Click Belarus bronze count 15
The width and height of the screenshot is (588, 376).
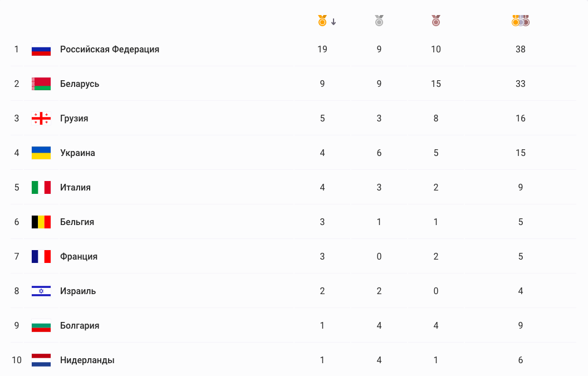coord(435,84)
